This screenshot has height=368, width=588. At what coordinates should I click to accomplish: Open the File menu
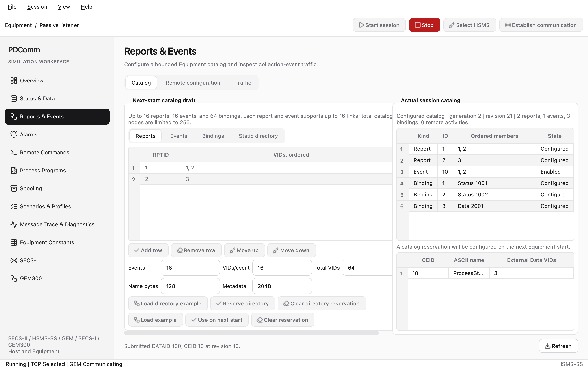coord(12,7)
